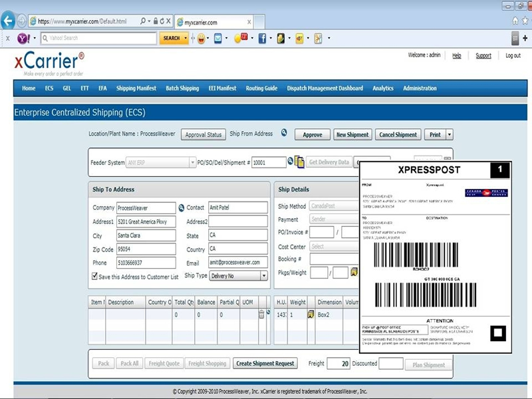Click the Yahoo! Search input field
Image resolution: width=532 pixels, height=399 pixels.
coord(98,38)
